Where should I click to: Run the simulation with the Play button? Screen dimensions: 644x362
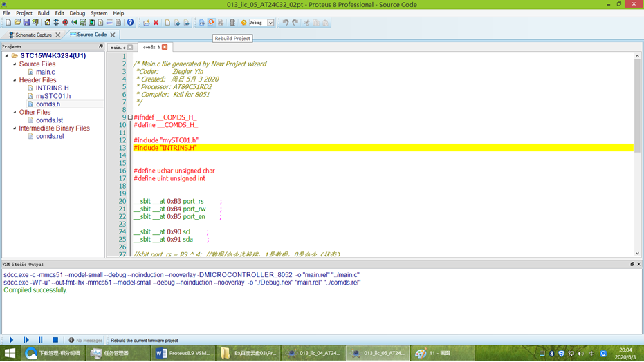12,340
